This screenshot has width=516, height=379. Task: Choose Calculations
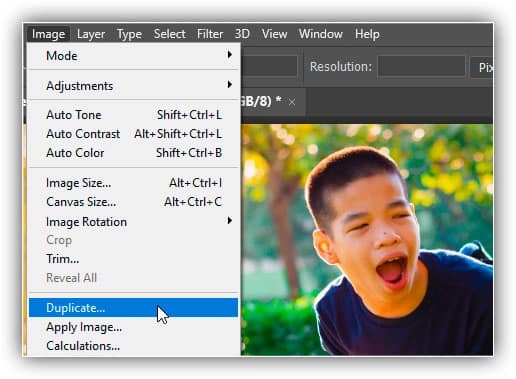coord(134,346)
